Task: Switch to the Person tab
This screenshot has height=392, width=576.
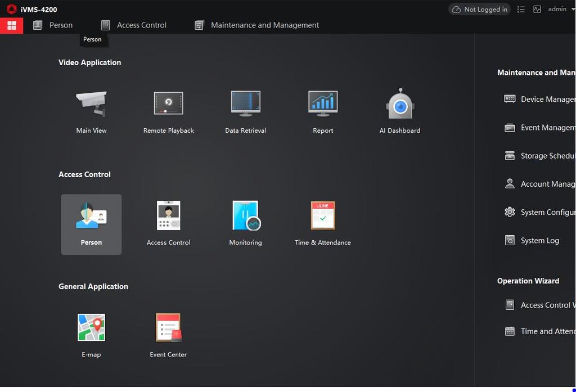Action: 52,25
